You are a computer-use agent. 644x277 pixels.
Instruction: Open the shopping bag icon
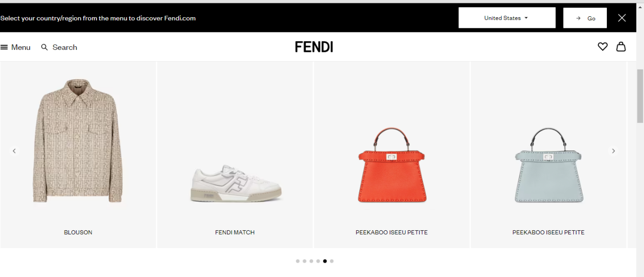click(621, 47)
